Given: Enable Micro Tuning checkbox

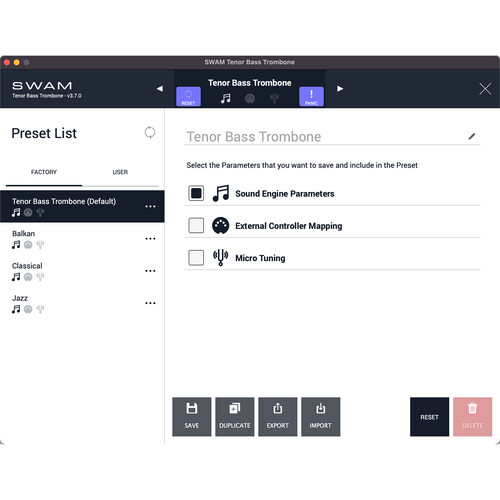Looking at the screenshot, I should (196, 258).
